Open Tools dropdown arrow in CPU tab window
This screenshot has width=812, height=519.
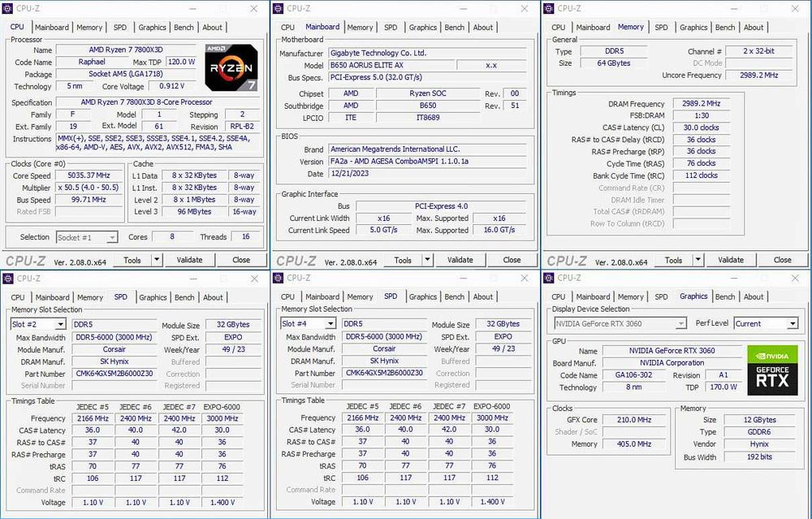point(157,260)
